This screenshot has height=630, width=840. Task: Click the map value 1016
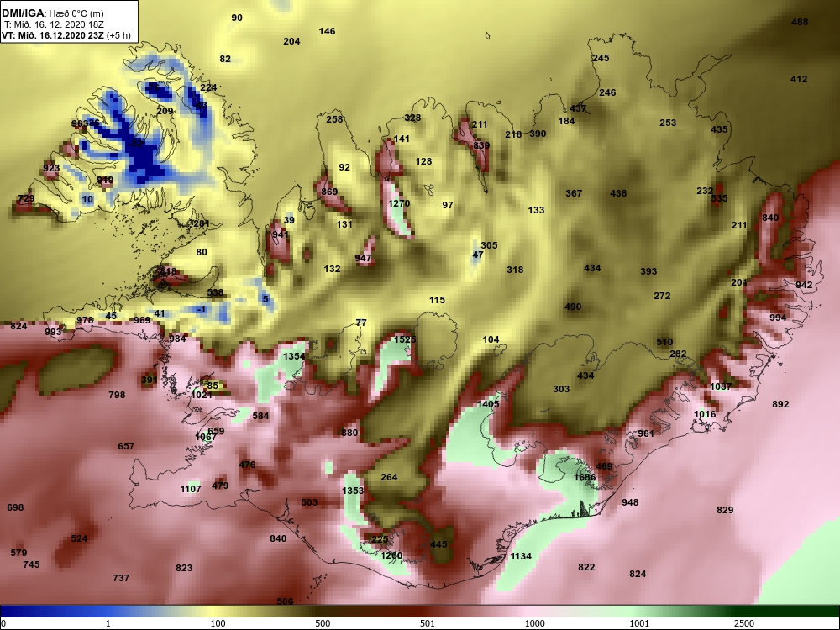tap(705, 414)
